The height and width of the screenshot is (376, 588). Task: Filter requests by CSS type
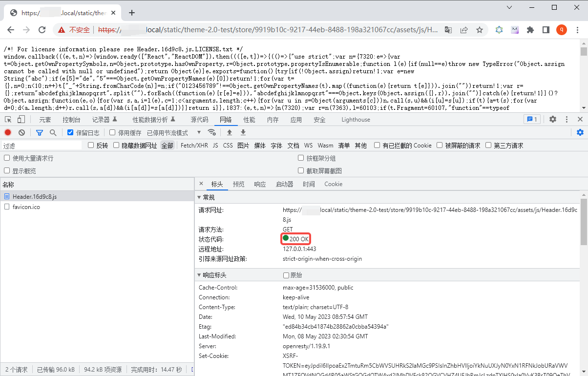coord(228,145)
